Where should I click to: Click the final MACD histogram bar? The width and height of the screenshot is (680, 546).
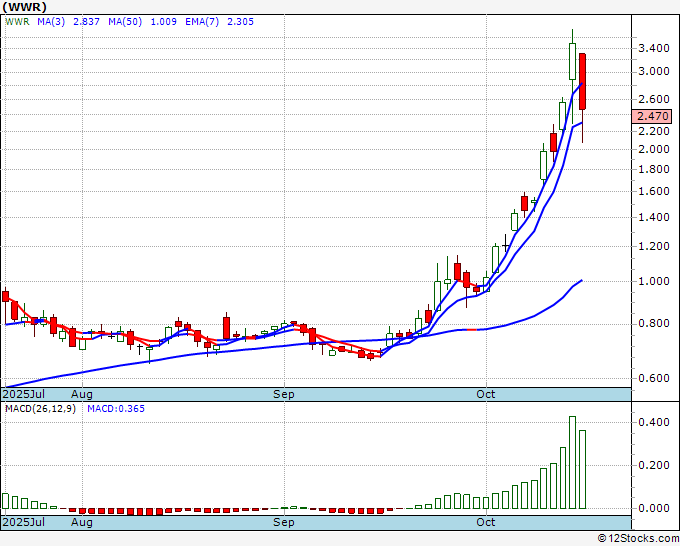(582, 469)
